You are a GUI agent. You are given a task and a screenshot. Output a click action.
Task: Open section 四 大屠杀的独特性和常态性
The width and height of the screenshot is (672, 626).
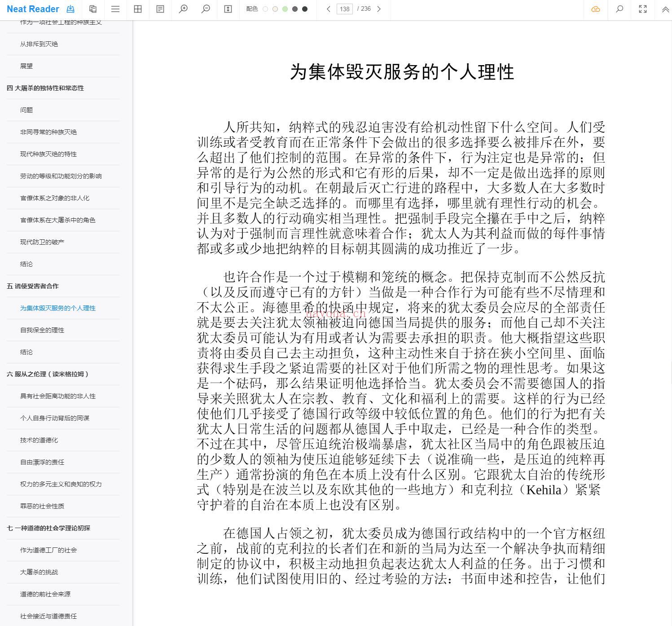tap(45, 88)
